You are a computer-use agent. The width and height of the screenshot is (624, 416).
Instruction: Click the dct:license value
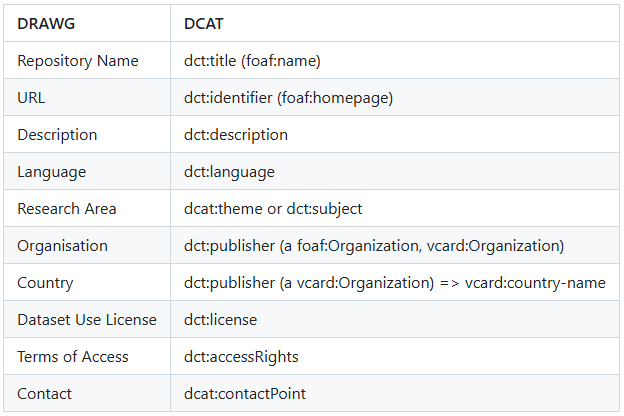tap(220, 320)
